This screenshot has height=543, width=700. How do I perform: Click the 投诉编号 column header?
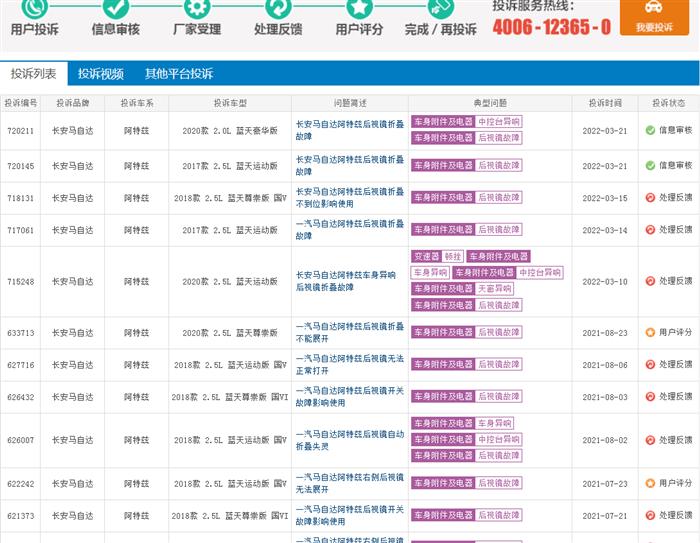(x=21, y=103)
